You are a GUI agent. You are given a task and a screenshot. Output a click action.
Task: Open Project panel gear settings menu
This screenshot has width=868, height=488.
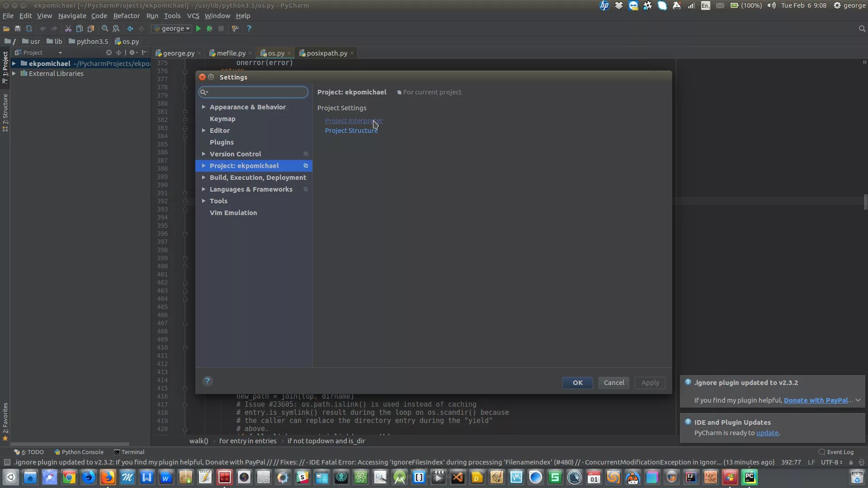133,52
